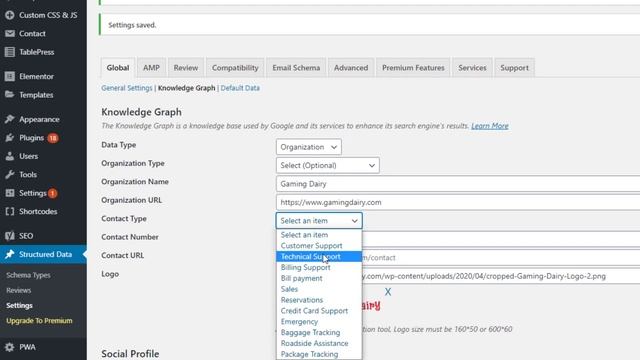Switch to the Compatibility tab
This screenshot has width=640, height=360.
tap(235, 68)
